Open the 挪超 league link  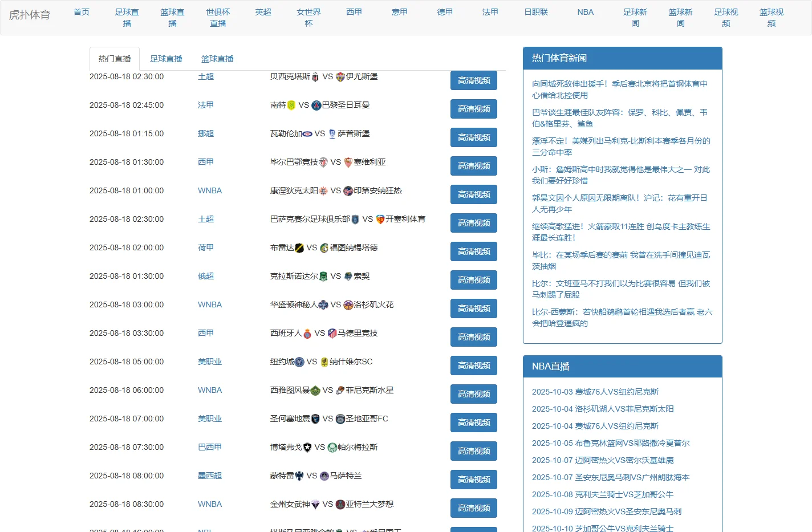[206, 133]
